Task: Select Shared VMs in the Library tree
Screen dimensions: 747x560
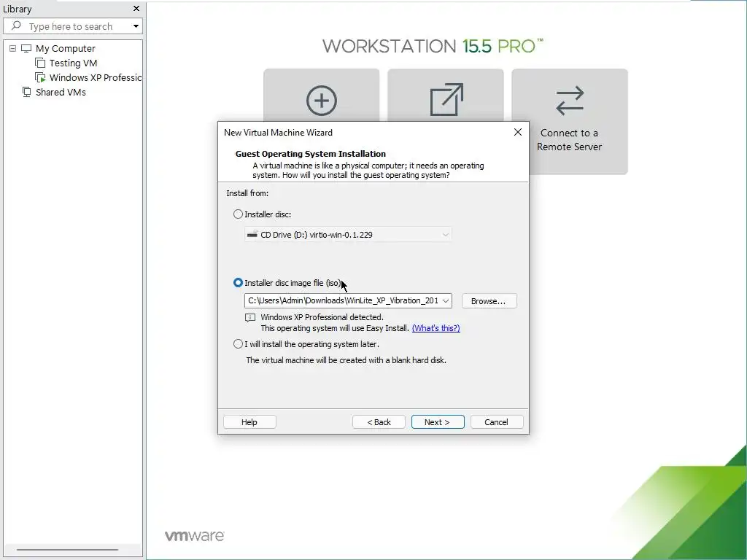Action: pos(61,92)
